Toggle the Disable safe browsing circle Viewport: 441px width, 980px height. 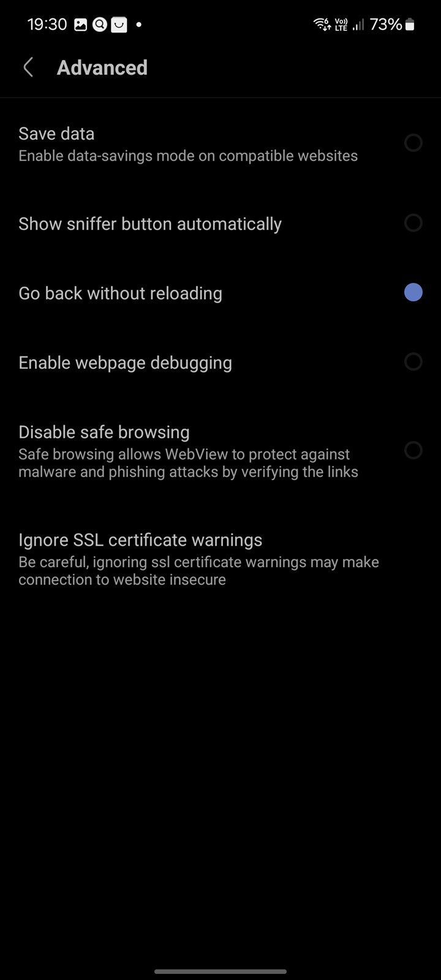point(413,450)
